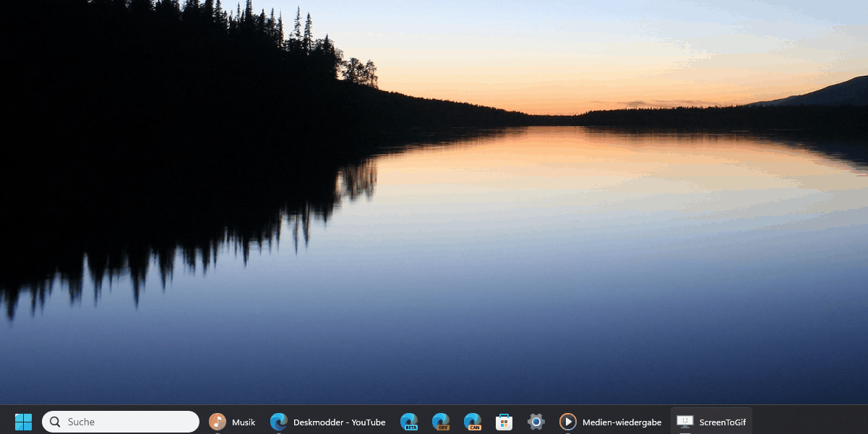Switch to the Musik taskbar label

click(x=244, y=422)
